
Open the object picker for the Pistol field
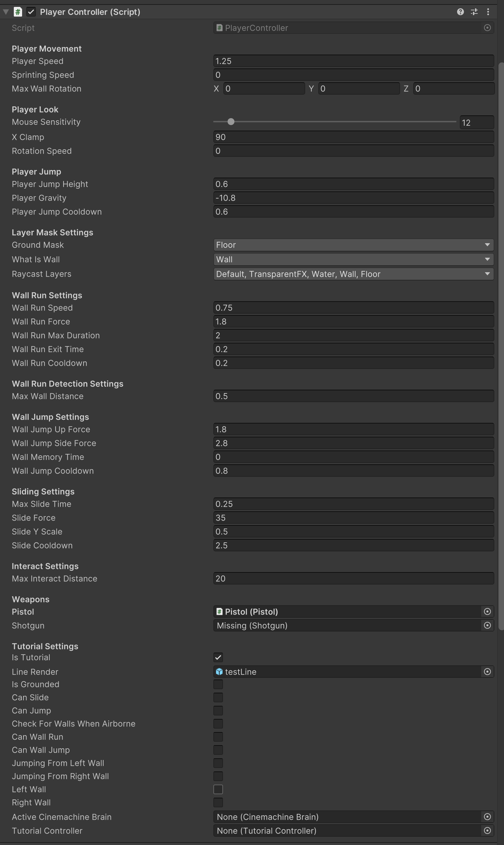coord(487,611)
